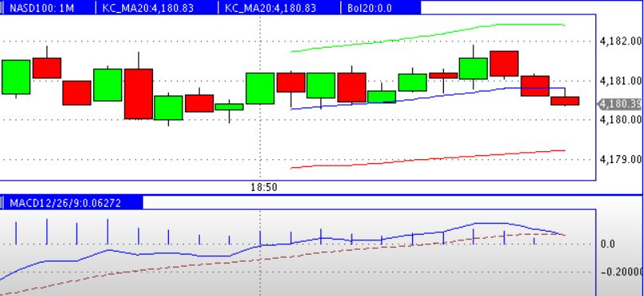
Task: Click the -0.20000 MACD axis label
Action: [x=622, y=272]
